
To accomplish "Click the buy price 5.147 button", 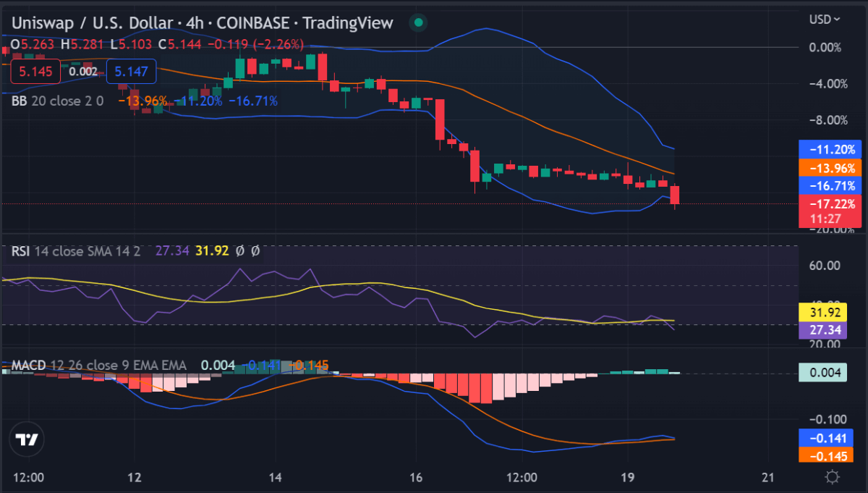I will (x=131, y=71).
